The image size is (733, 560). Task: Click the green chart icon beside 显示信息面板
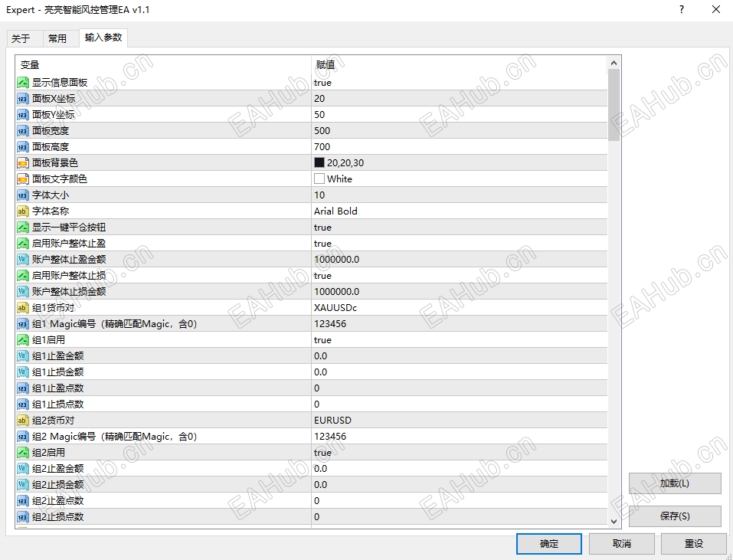pos(22,82)
